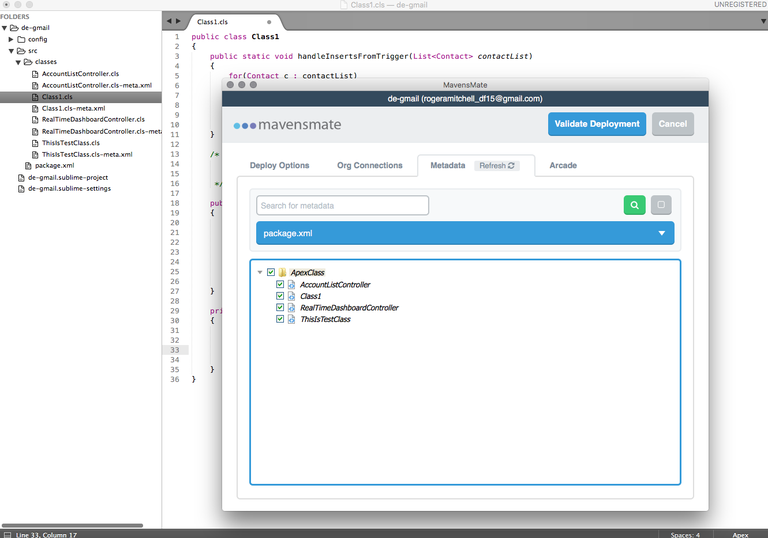Click the Apex syntax selector in status bar
768x538 pixels.
coord(740,535)
